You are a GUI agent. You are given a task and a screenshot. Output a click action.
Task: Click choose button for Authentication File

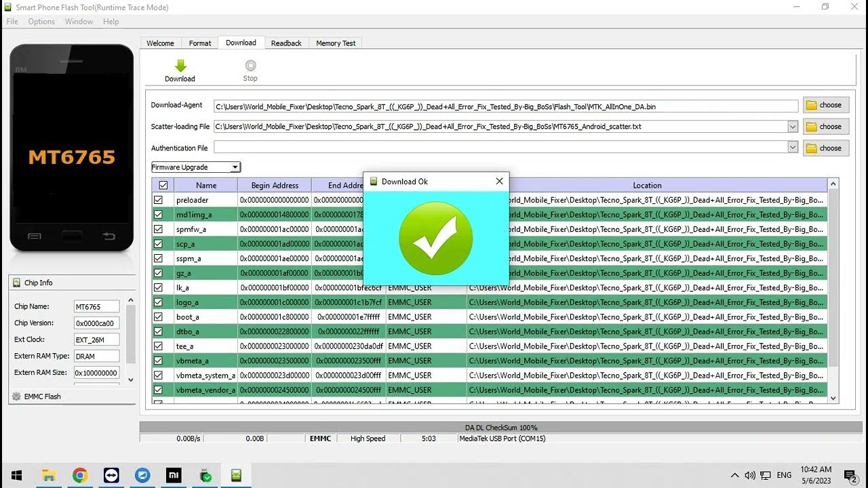tap(826, 148)
